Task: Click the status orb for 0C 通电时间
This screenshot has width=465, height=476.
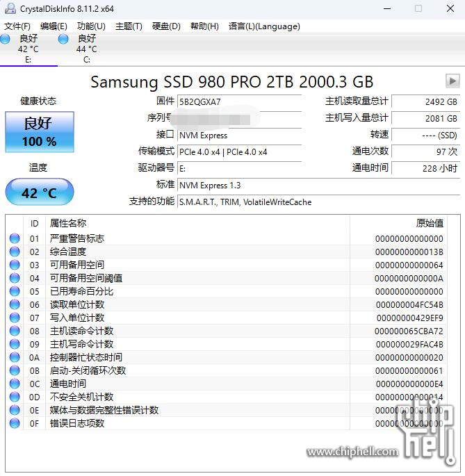Action: coord(15,384)
